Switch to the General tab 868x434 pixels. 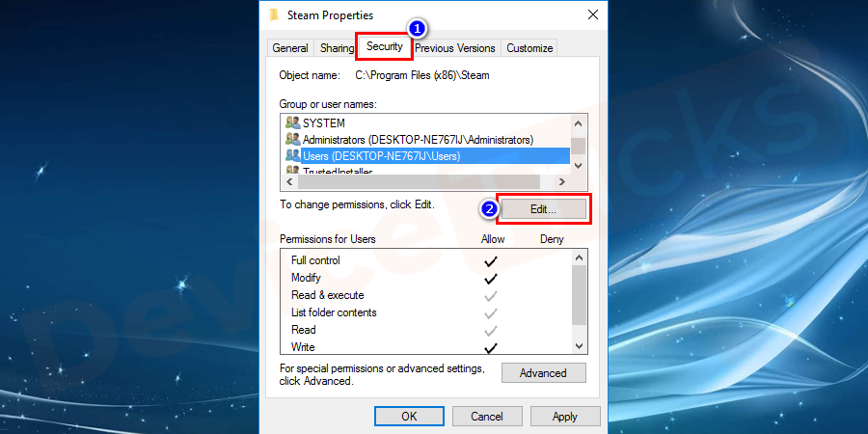pyautogui.click(x=290, y=48)
